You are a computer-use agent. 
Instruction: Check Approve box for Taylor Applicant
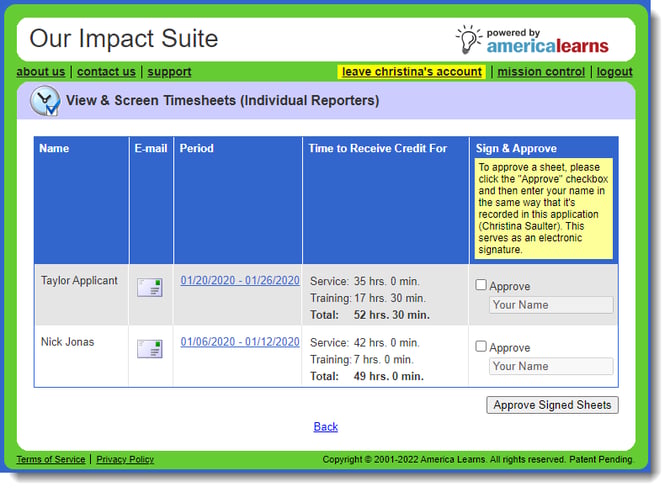[481, 285]
